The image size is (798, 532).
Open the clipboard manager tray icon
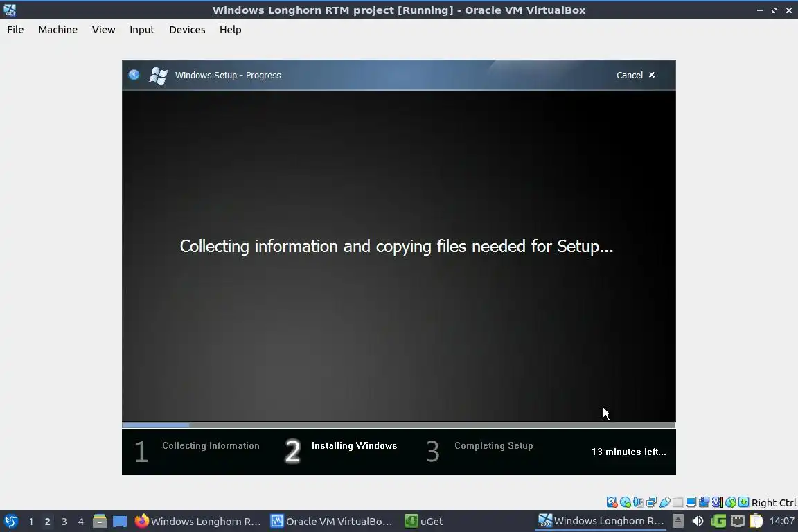tap(756, 521)
